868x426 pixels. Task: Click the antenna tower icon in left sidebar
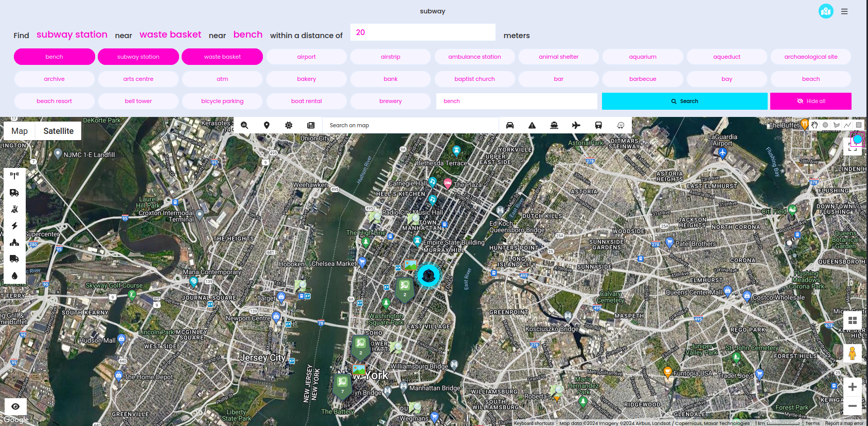pos(14,176)
